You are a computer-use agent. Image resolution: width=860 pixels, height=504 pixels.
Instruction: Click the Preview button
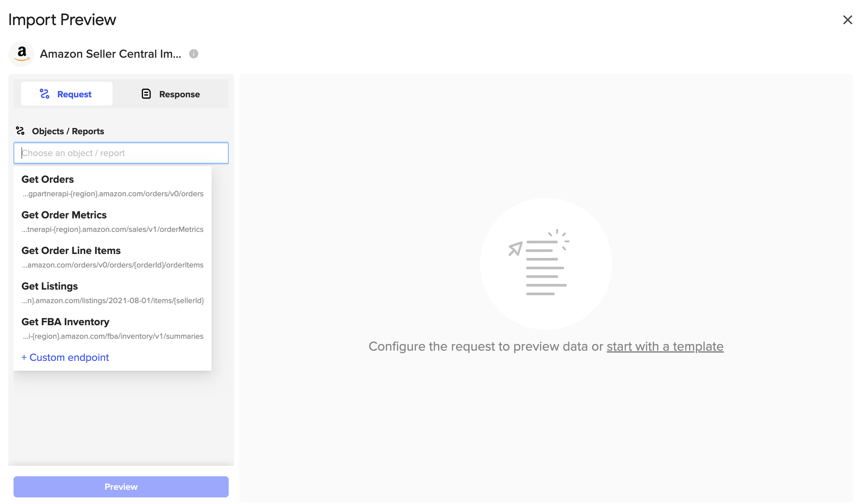(121, 487)
